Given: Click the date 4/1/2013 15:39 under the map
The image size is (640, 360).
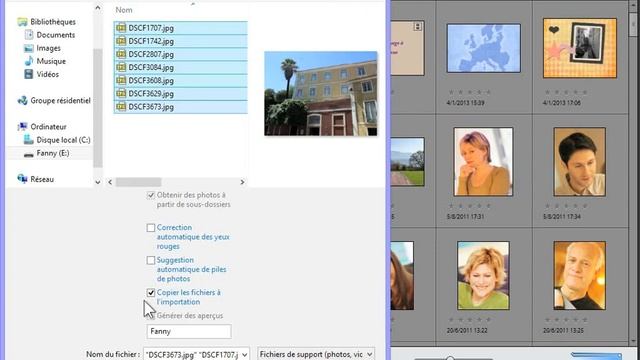Looking at the screenshot, I should tap(466, 103).
